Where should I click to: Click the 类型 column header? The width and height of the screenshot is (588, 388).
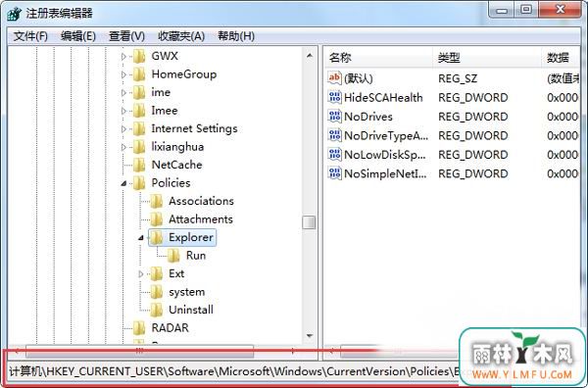487,58
